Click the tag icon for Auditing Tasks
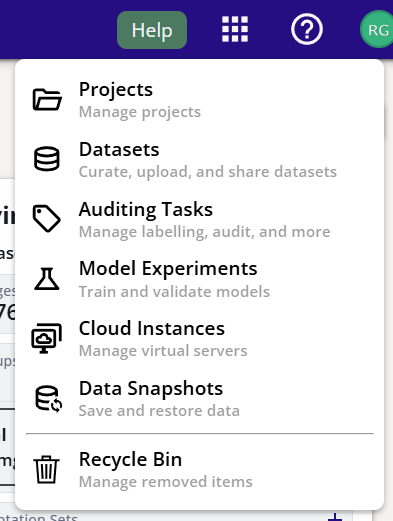The height and width of the screenshot is (521, 393). click(47, 219)
